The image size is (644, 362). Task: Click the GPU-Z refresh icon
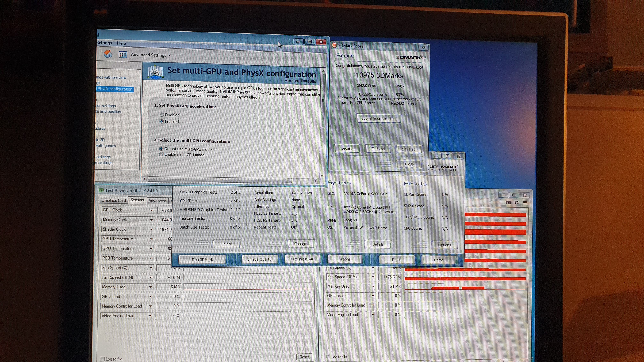tap(517, 203)
